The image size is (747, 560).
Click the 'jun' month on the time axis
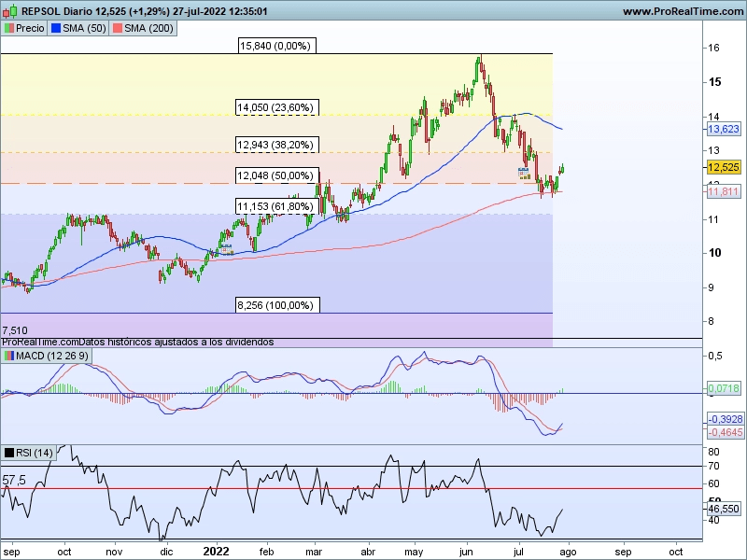466,553
